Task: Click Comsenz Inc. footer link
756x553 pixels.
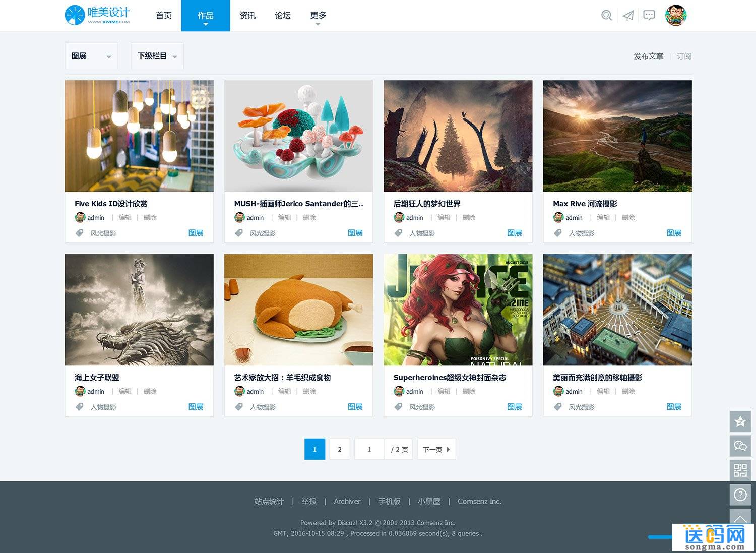Action: (480, 501)
